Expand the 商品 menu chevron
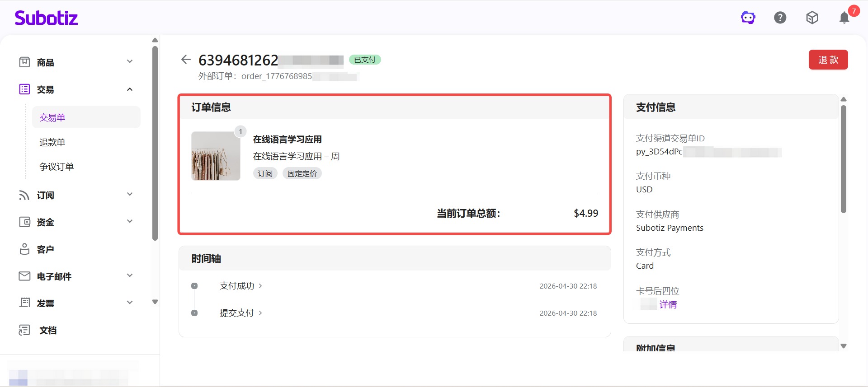Screen dimensions: 868x387 pyautogui.click(x=130, y=61)
